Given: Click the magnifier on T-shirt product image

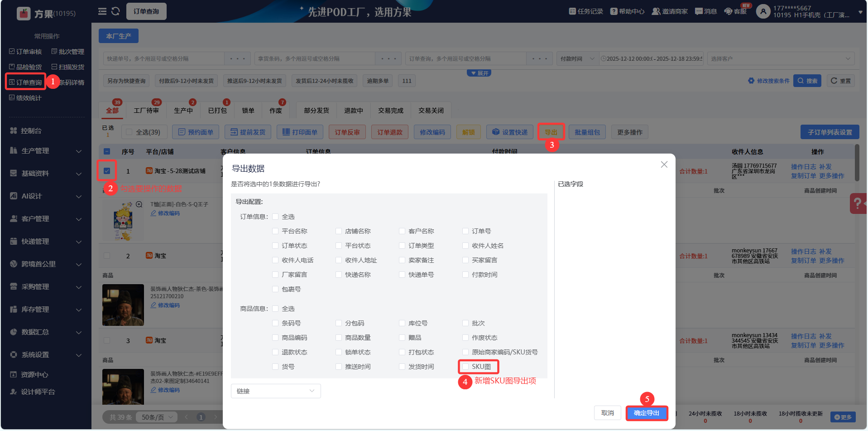Looking at the screenshot, I should tap(139, 204).
